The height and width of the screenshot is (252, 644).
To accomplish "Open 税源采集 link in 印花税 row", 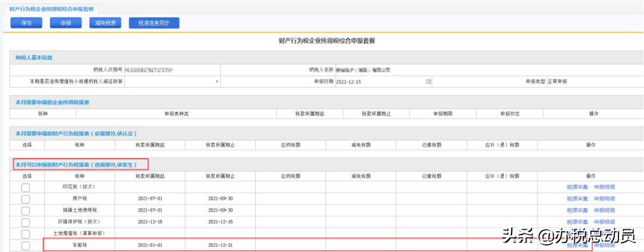I will pyautogui.click(x=577, y=187).
